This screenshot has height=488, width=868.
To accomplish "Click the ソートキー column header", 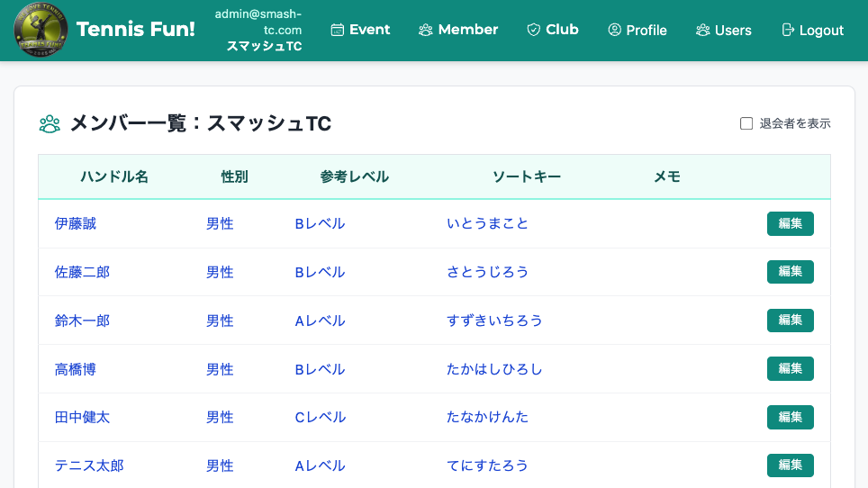I will [x=527, y=176].
